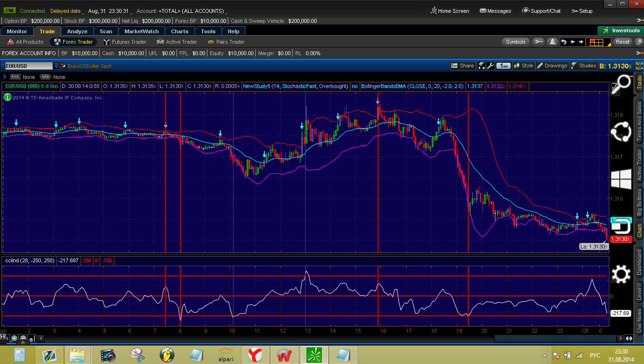Toggle the POS positions filter
The image size is (644, 364).
pos(16,77)
